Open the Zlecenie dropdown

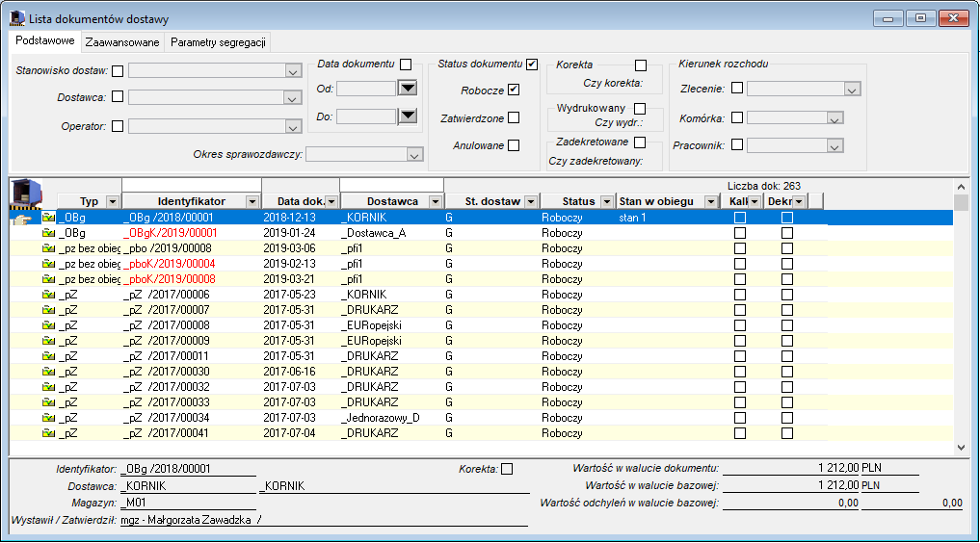[x=852, y=90]
